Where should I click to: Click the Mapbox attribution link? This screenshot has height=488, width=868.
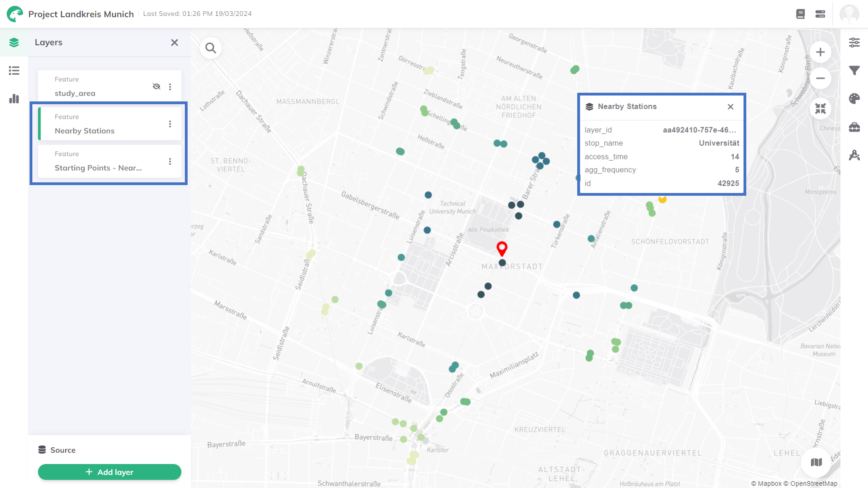tap(766, 483)
